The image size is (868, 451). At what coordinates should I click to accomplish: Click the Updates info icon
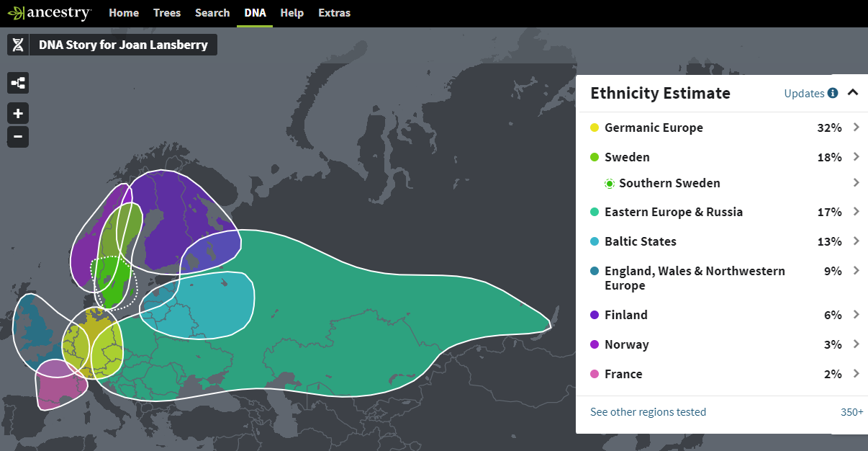pyautogui.click(x=833, y=93)
